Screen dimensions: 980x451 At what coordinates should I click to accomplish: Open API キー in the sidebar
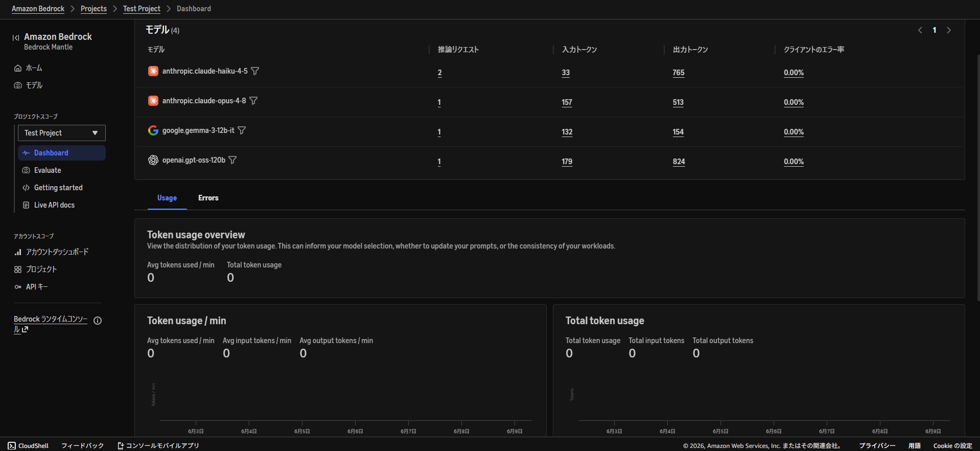[37, 287]
